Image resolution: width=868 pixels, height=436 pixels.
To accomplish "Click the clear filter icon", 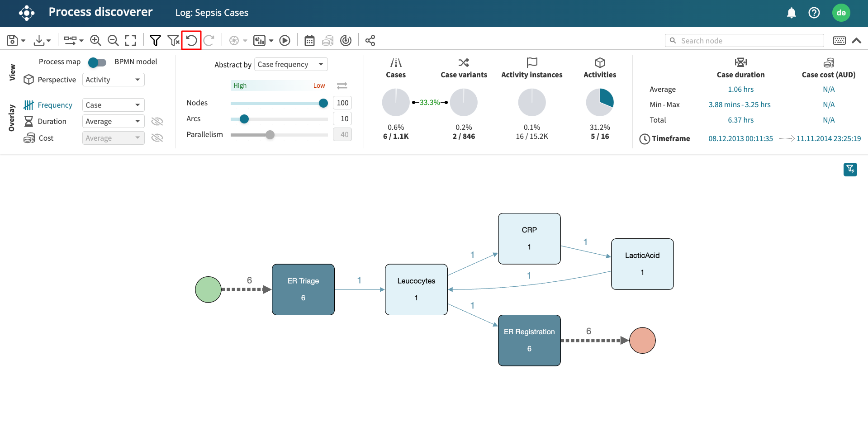I will (x=173, y=41).
